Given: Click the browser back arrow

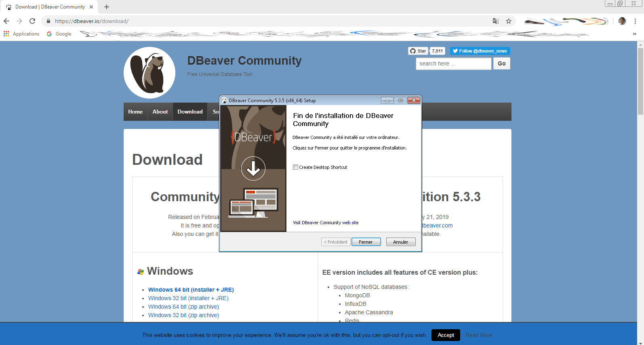Looking at the screenshot, I should coord(6,21).
